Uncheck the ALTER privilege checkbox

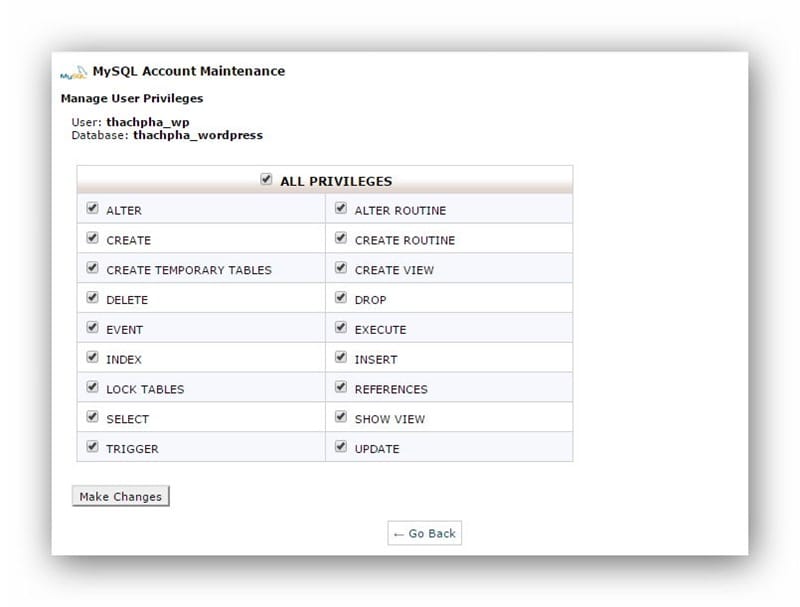[92, 208]
